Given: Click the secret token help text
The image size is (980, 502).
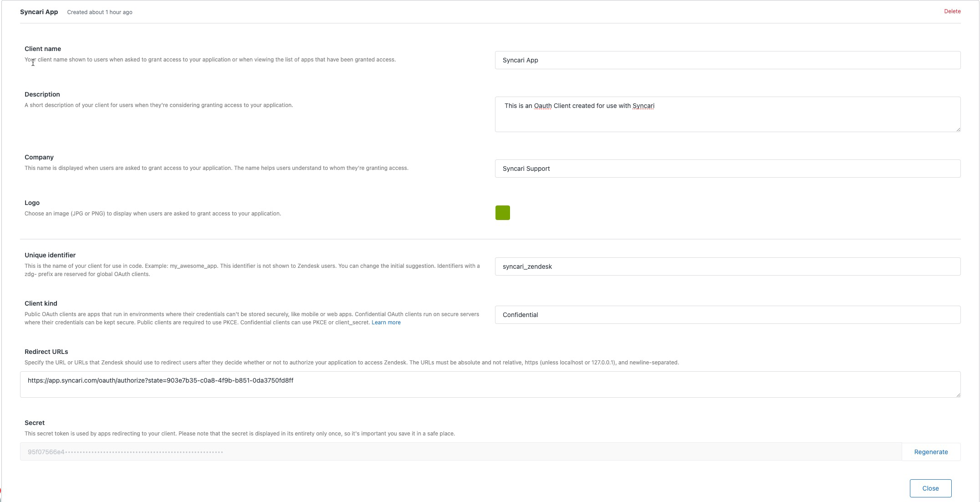Looking at the screenshot, I should point(240,434).
